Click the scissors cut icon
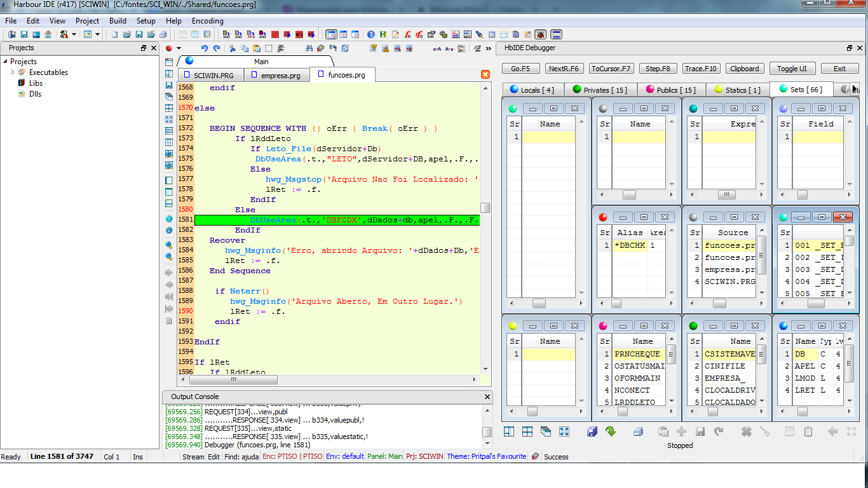 [x=233, y=48]
